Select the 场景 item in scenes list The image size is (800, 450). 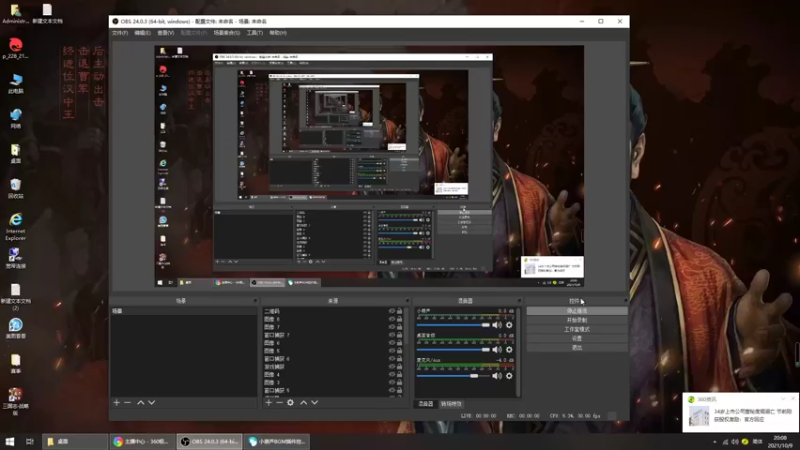pyautogui.click(x=184, y=311)
